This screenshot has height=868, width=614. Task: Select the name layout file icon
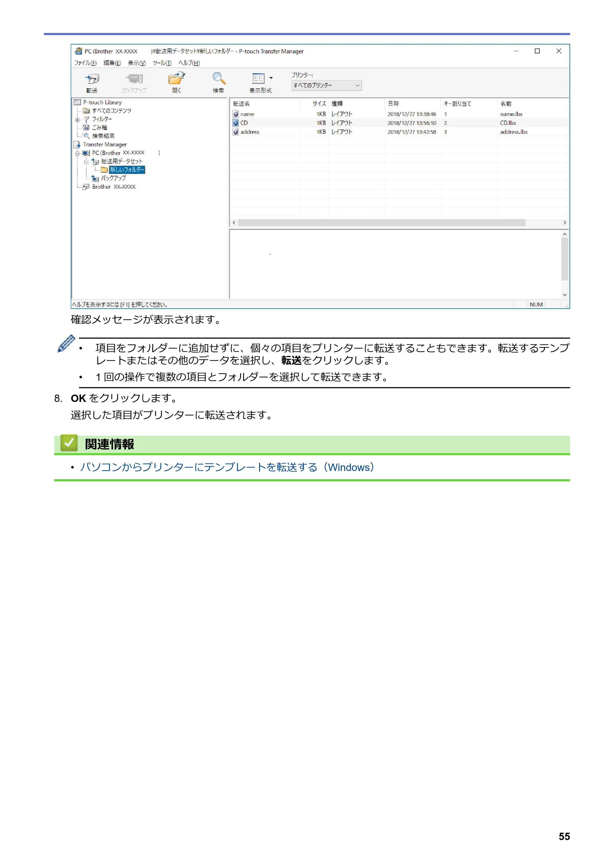click(x=236, y=114)
